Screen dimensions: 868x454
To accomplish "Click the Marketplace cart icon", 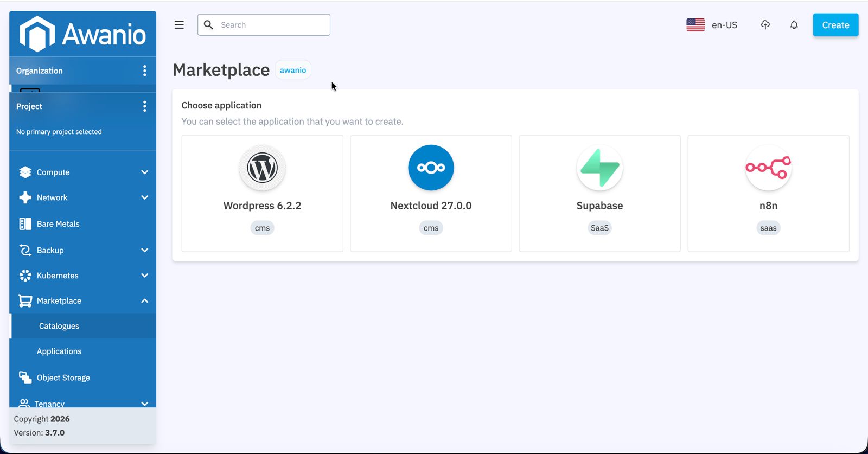I will click(x=25, y=301).
